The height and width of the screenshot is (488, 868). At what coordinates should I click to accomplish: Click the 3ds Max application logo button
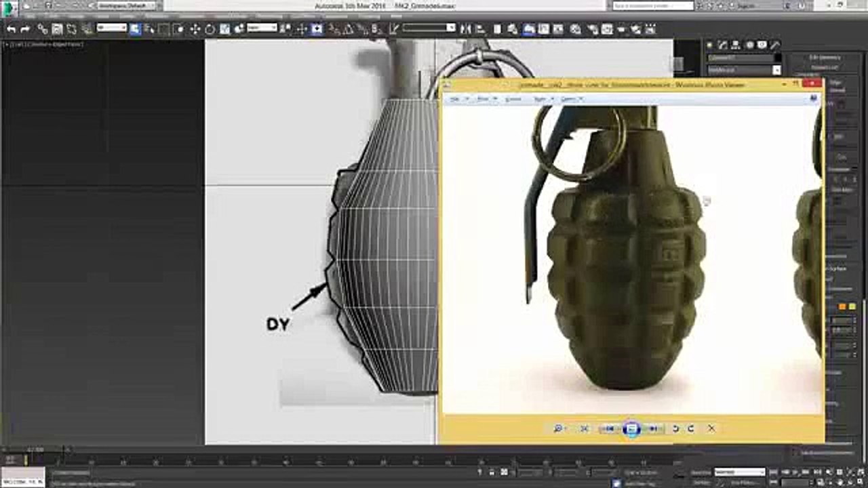[x=9, y=8]
